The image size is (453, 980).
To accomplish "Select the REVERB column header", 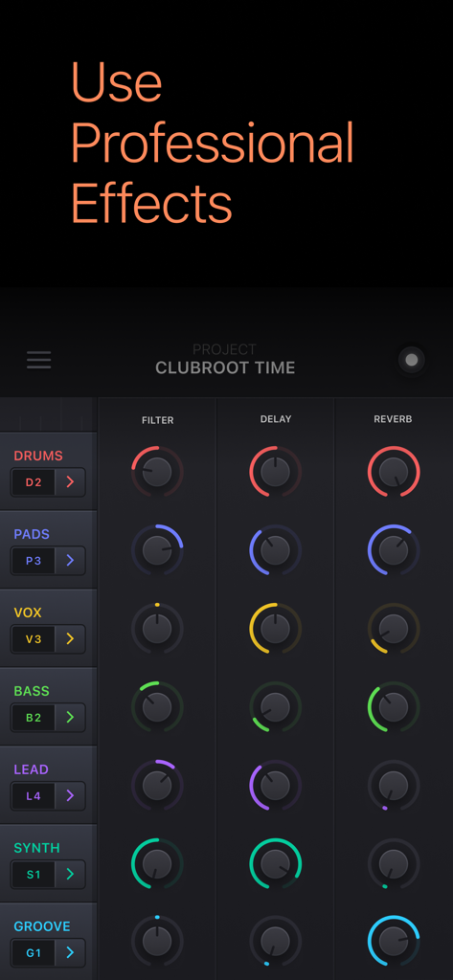I will (393, 419).
